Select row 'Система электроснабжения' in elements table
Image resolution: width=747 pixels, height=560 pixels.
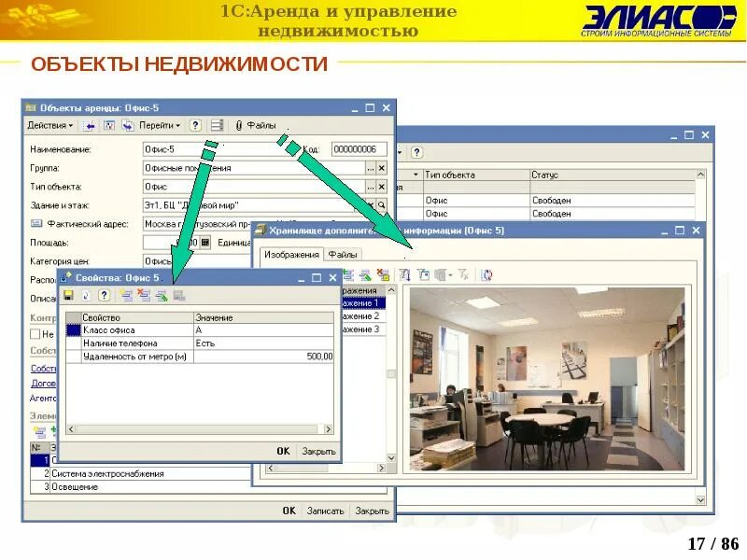[x=141, y=474]
